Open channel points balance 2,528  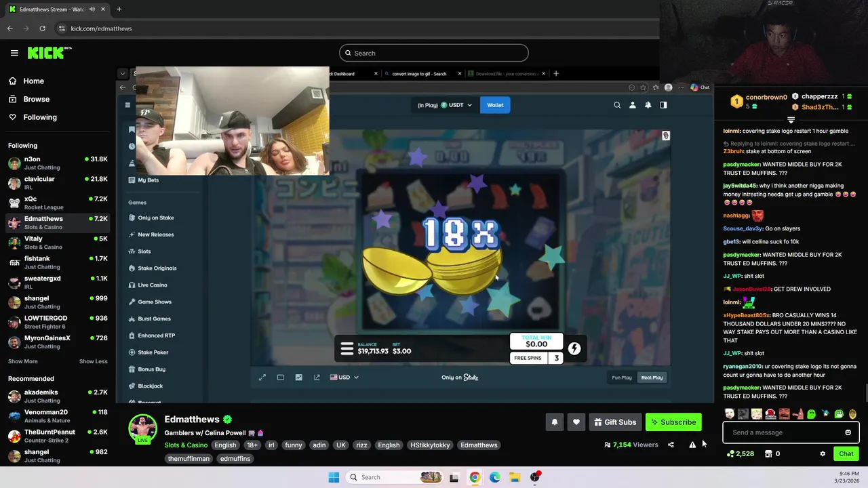click(740, 454)
